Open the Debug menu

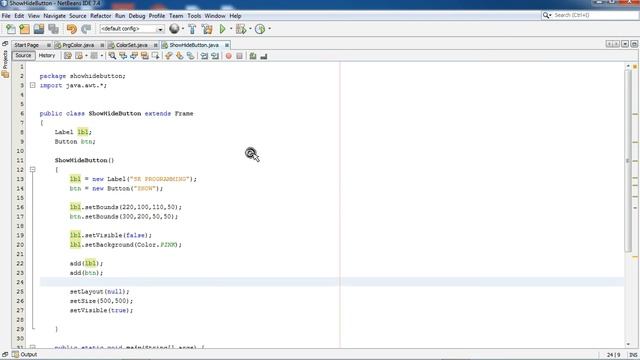137,16
